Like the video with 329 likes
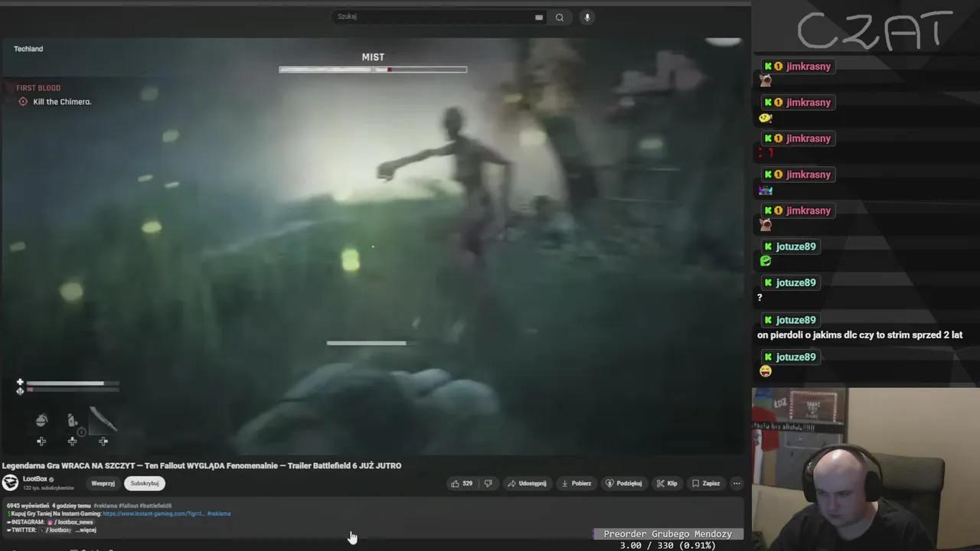This screenshot has height=551, width=980. click(462, 484)
